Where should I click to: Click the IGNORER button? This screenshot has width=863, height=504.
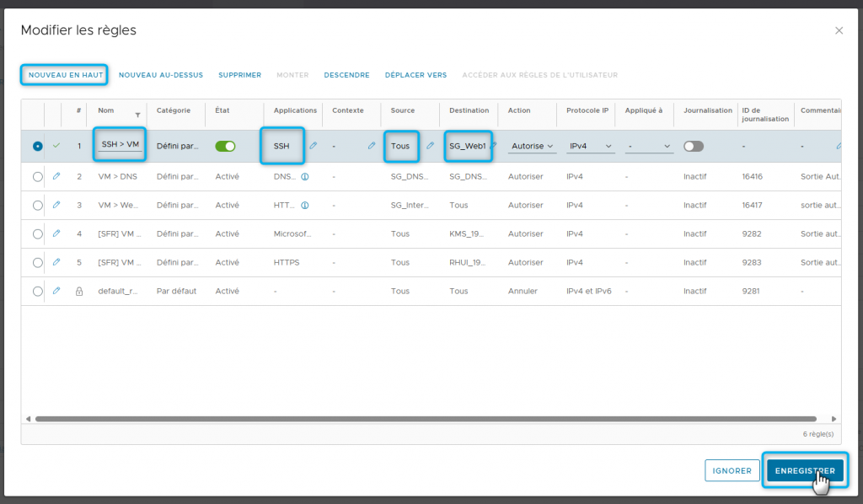732,470
